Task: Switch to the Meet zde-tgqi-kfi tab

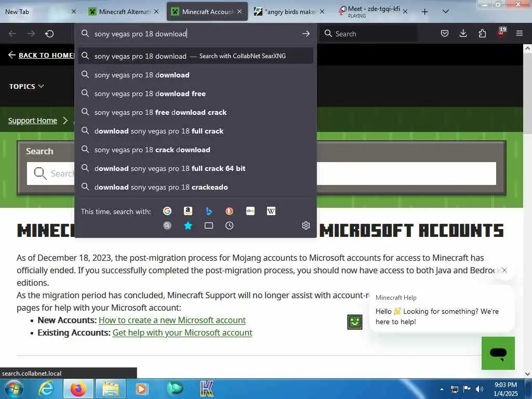Action: click(x=373, y=11)
